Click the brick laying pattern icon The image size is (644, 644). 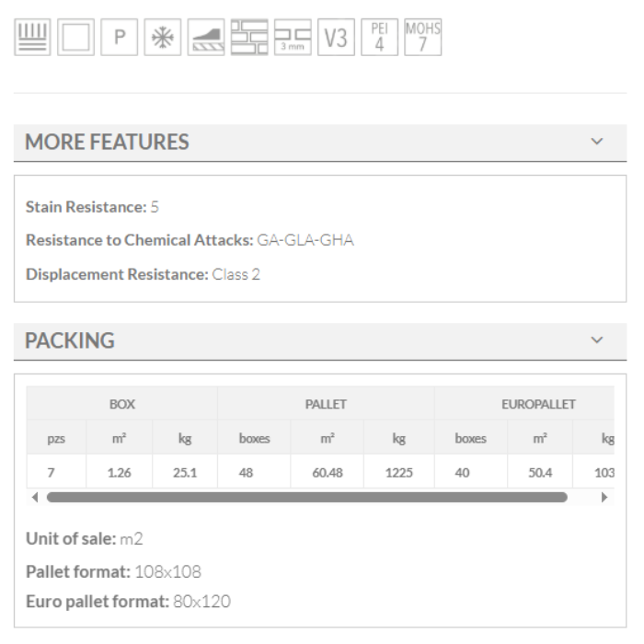249,38
